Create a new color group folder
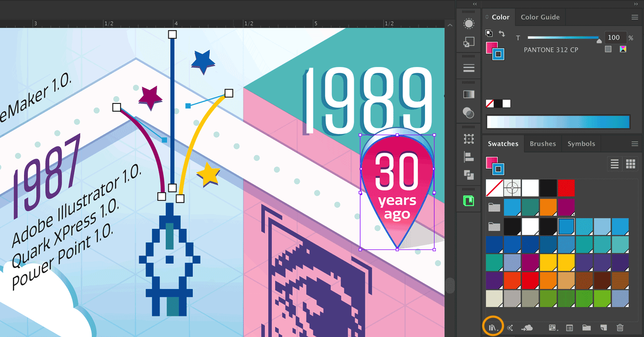Image resolution: width=644 pixels, height=337 pixels. pos(586,327)
